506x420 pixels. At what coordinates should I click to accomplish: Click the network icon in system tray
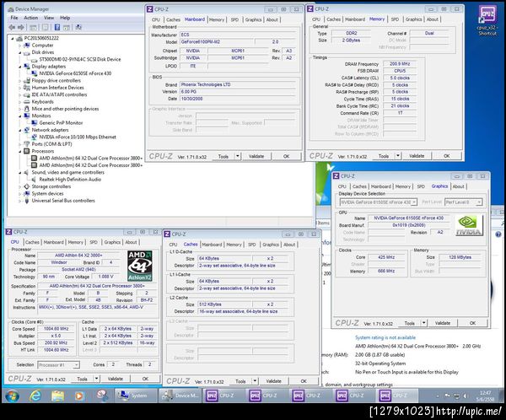[x=456, y=396]
